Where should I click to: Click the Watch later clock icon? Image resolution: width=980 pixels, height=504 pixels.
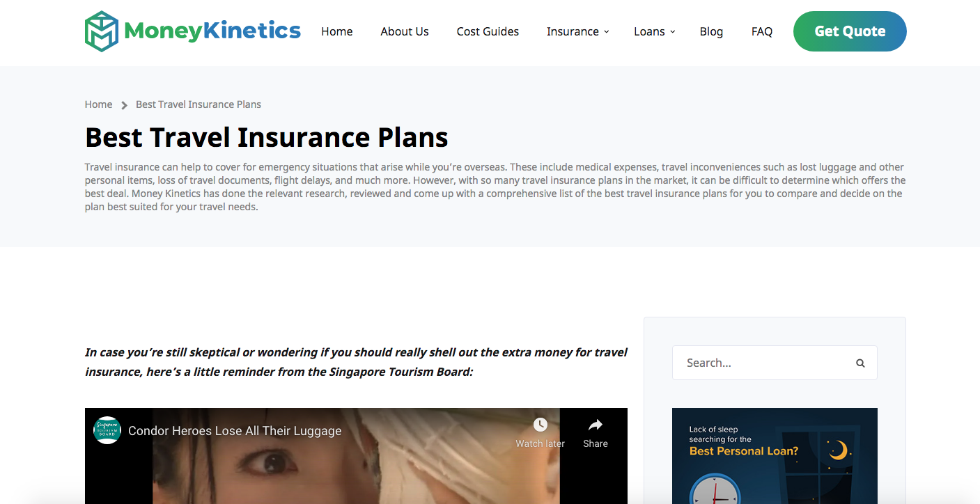tap(540, 425)
